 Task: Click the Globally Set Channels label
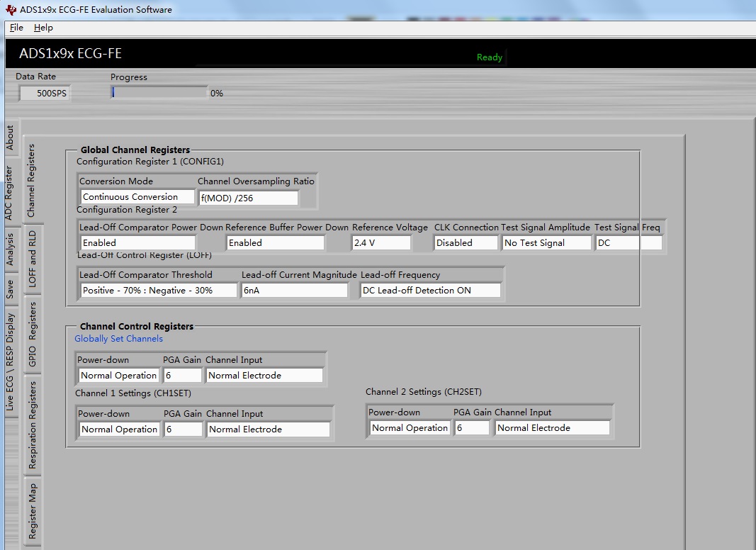118,339
